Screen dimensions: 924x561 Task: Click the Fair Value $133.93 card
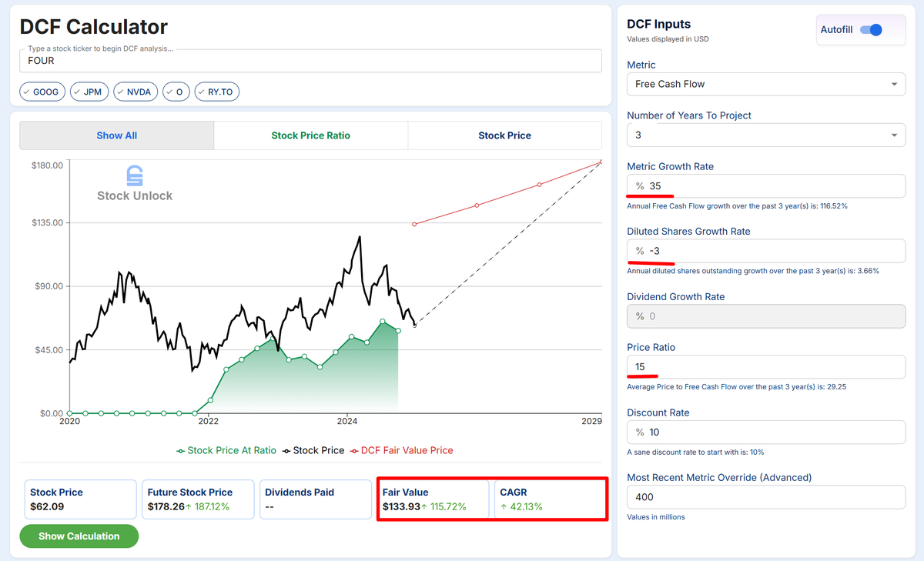point(434,499)
